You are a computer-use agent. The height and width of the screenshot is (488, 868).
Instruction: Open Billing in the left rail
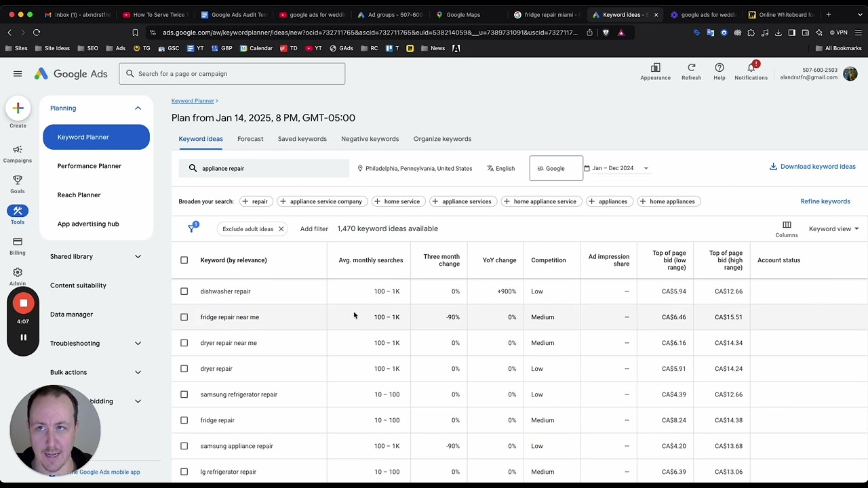[x=18, y=246]
